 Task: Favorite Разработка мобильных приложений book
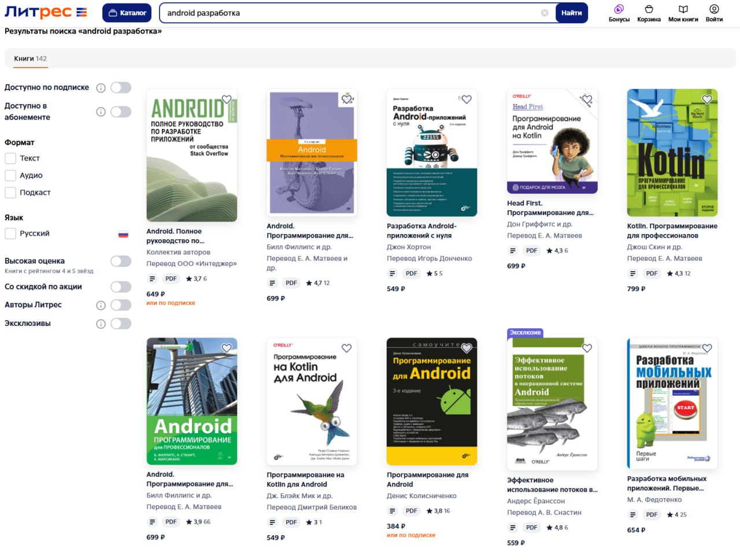(x=707, y=348)
